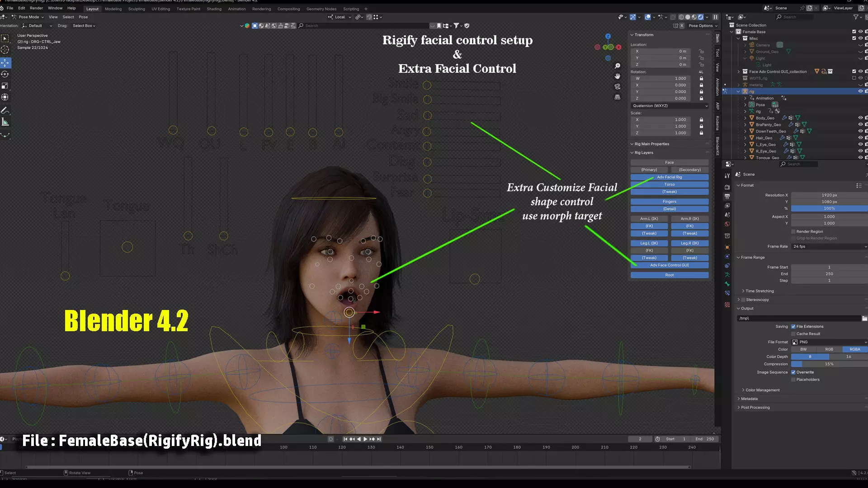Click the viewport zoom magnifier gizmo
Screen dimensions: 868x488
(x=618, y=66)
